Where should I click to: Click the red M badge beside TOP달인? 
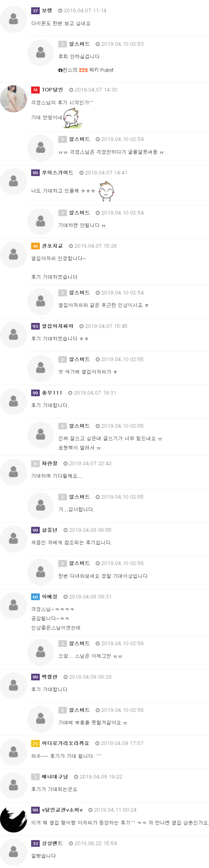tap(35, 90)
